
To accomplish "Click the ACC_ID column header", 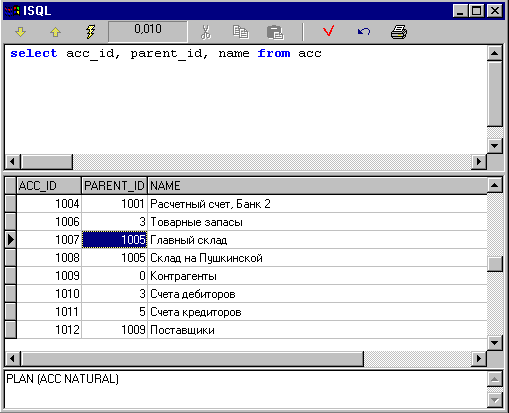I will pos(49,186).
